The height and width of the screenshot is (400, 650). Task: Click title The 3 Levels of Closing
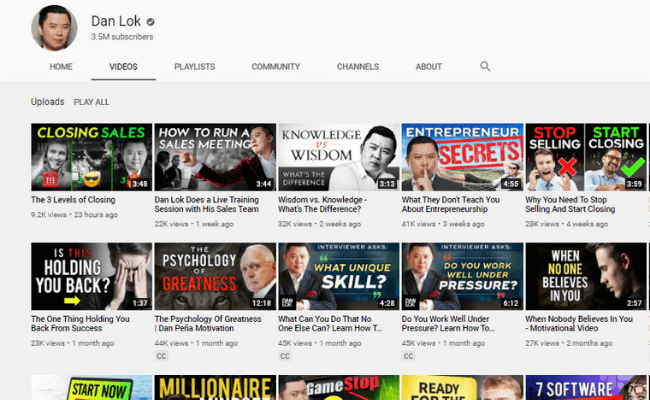[x=73, y=200]
